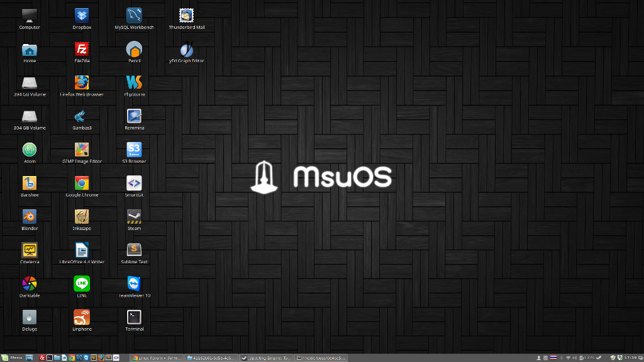644x362 pixels.
Task: Select TeamViewer 10 desktop icon
Action: pyautogui.click(x=134, y=283)
